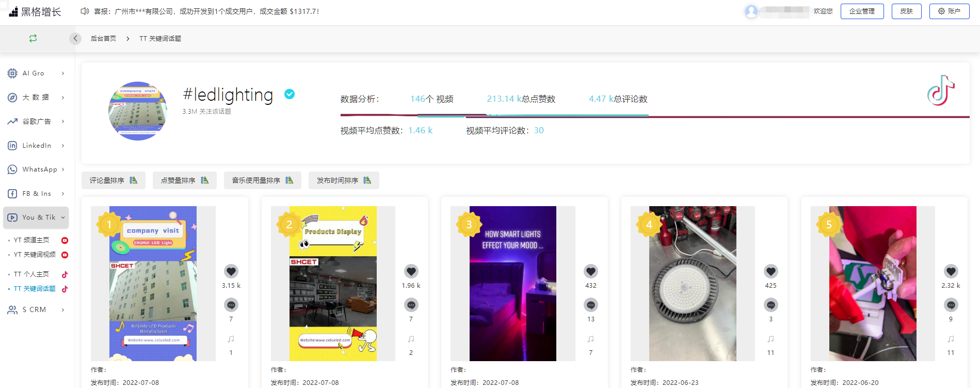Click the 皮肤 skin theme button
The height and width of the screenshot is (388, 980).
(x=906, y=11)
